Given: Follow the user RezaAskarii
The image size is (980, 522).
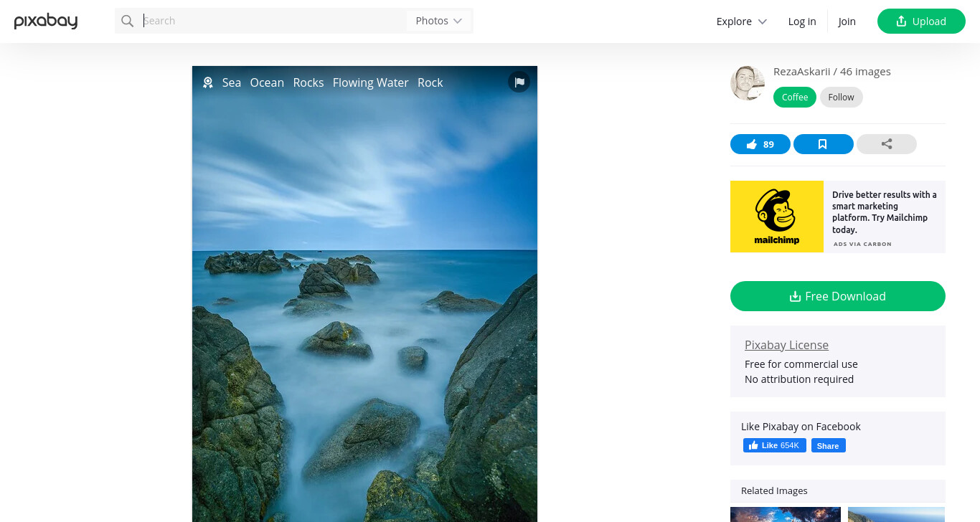Looking at the screenshot, I should click(x=841, y=97).
